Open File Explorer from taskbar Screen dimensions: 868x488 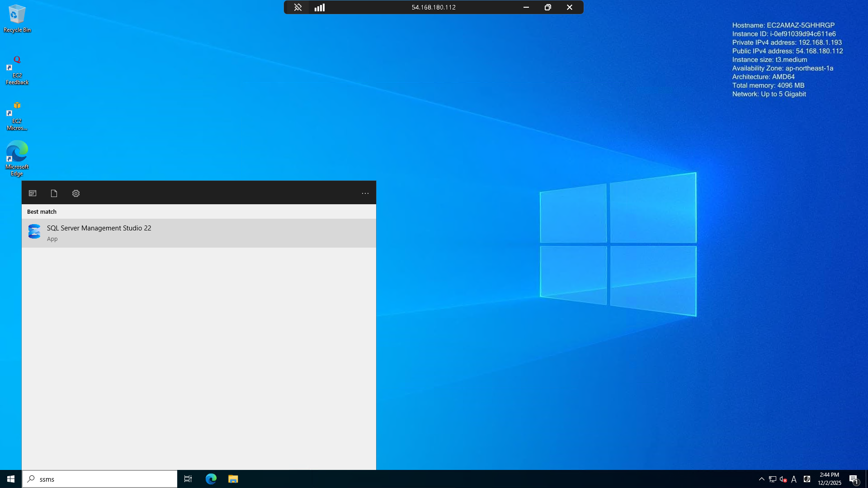pos(233,479)
